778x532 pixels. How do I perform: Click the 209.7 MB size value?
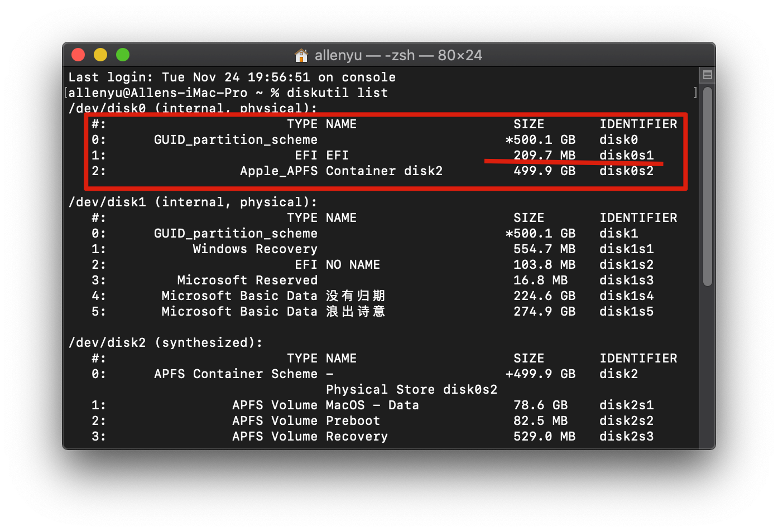pos(544,155)
